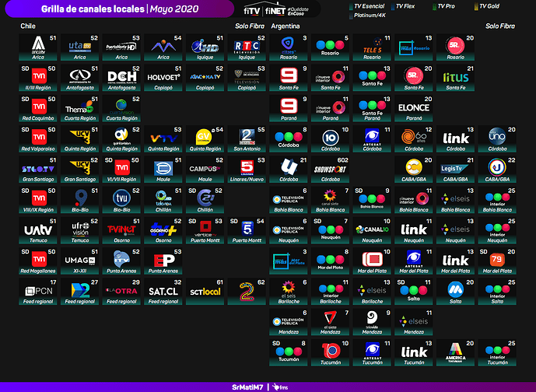Image resolution: width=536 pixels, height=392 pixels.
Task: Select the Litus Santa Fe logo
Action: 456,78
